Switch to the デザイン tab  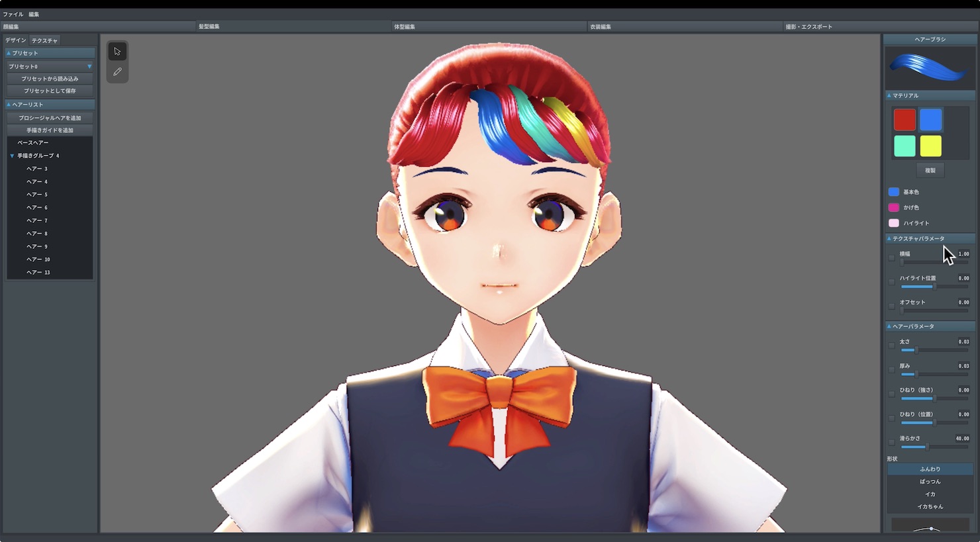pyautogui.click(x=16, y=40)
